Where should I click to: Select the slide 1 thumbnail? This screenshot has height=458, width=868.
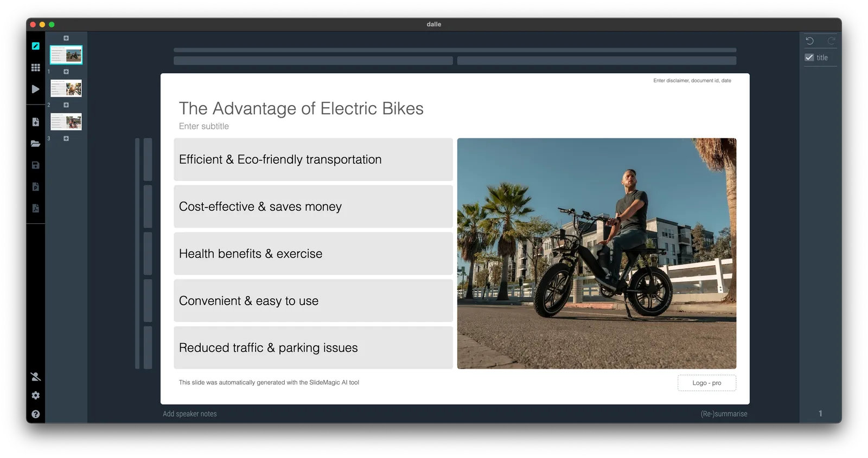click(66, 55)
